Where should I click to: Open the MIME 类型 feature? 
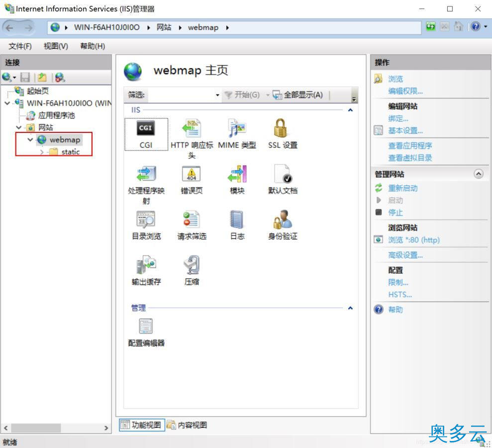237,134
